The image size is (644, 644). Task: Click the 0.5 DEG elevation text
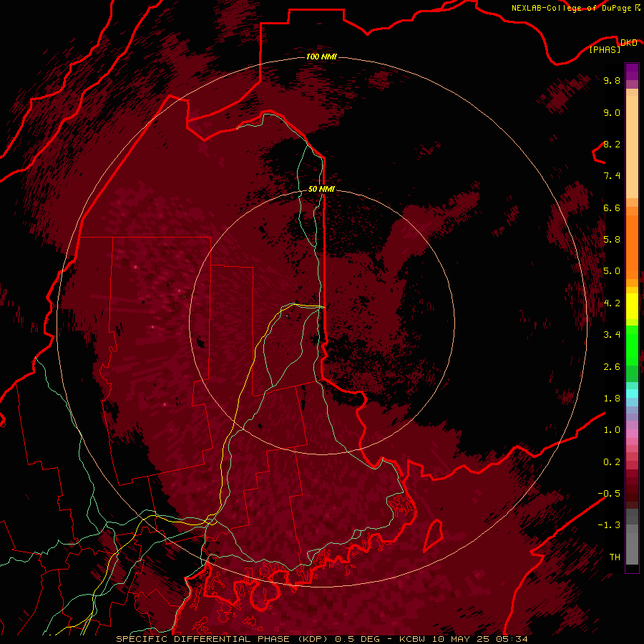[x=357, y=639]
